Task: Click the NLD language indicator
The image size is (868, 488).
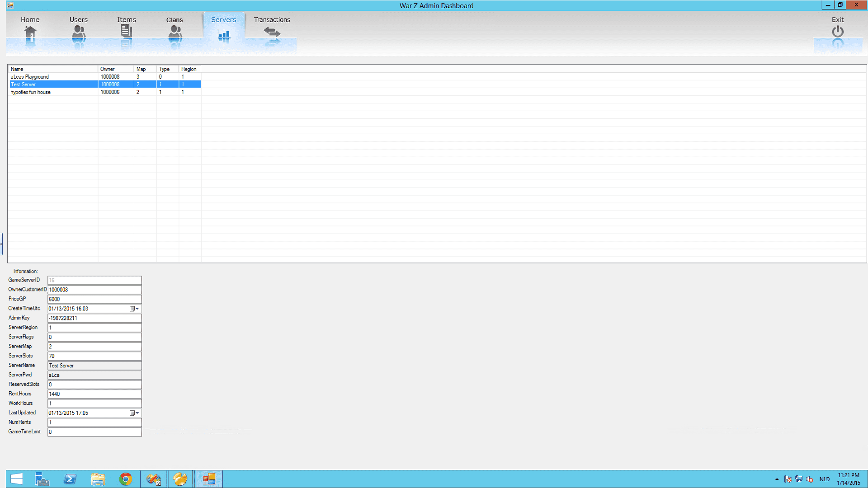Action: (x=825, y=479)
